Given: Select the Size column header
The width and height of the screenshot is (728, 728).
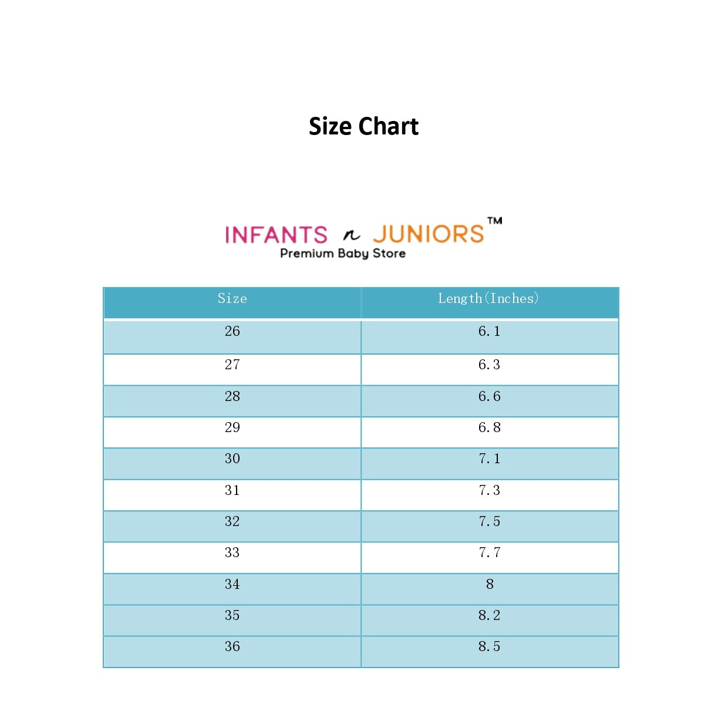Looking at the screenshot, I should (x=232, y=303).
